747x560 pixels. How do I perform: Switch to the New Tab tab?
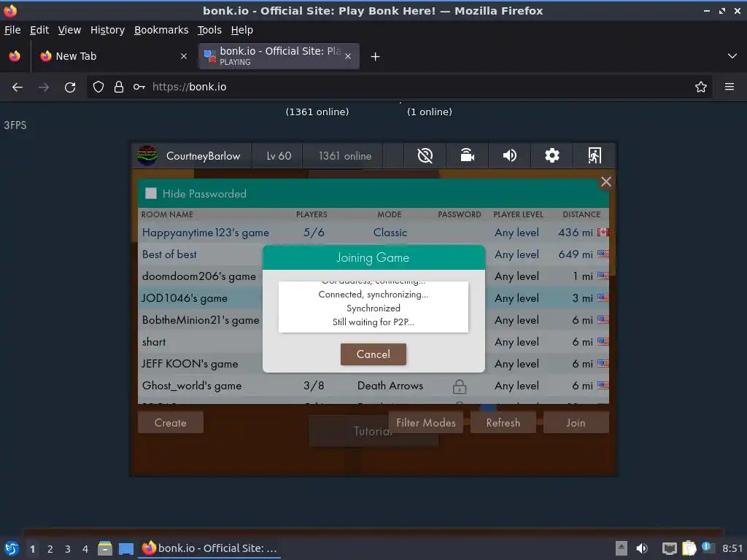113,56
